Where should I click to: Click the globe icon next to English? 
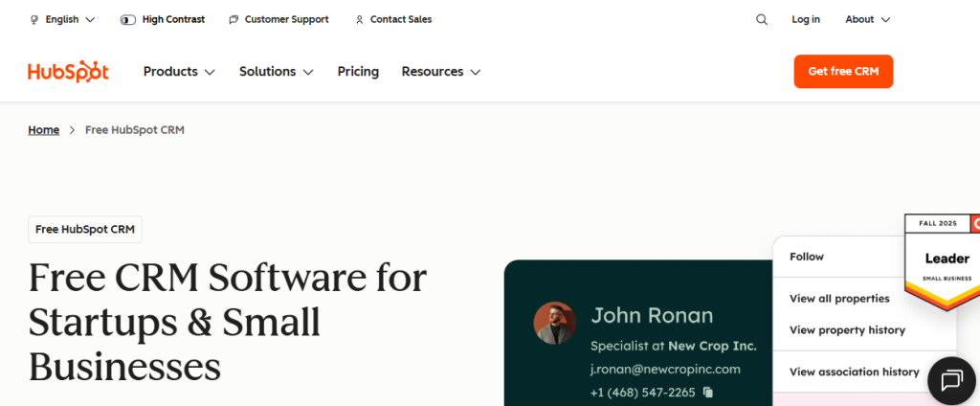[x=34, y=19]
